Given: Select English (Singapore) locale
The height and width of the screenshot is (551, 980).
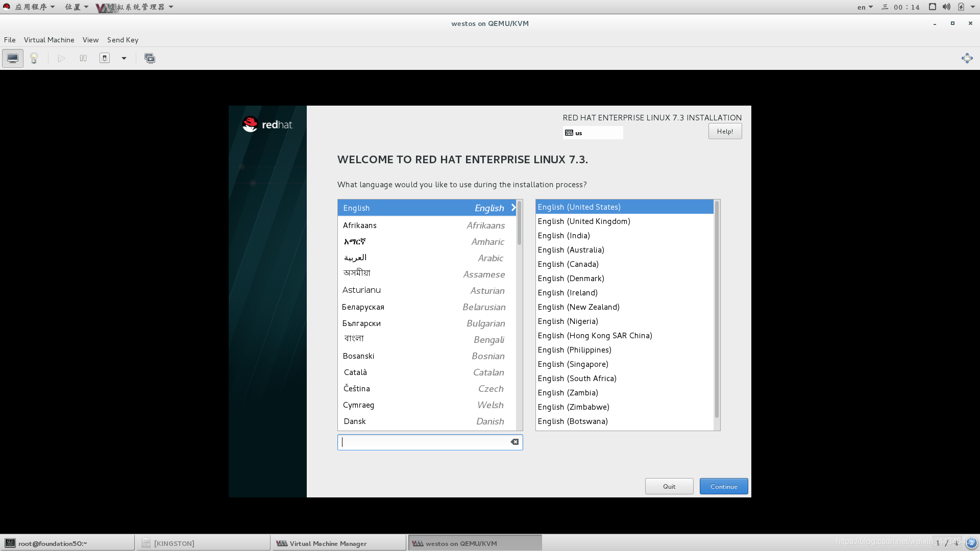Looking at the screenshot, I should pos(624,364).
